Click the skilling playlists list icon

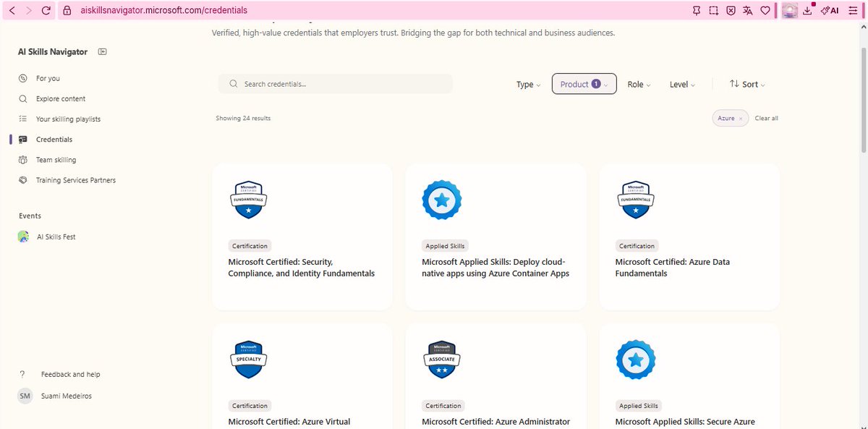[23, 119]
